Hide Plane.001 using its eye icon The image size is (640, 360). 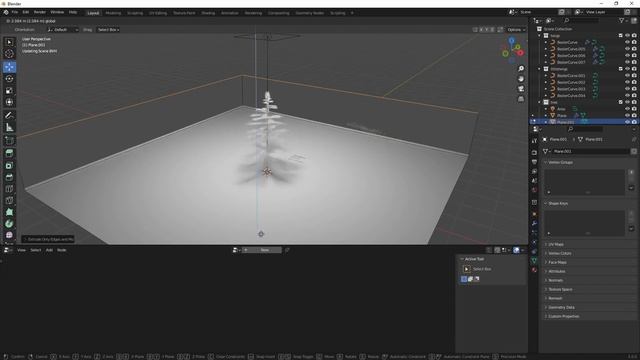(627, 122)
